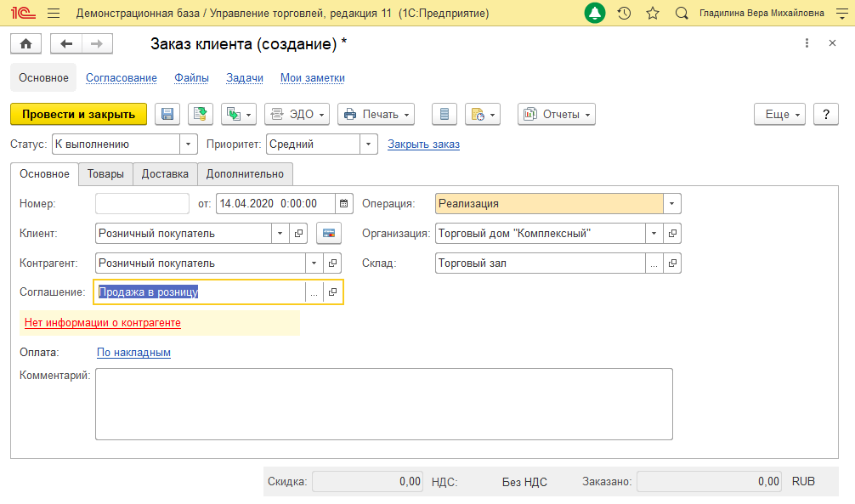Screen dimensions: 855x504
Task: Expand the Клиент dropdown arrow
Action: [x=280, y=234]
